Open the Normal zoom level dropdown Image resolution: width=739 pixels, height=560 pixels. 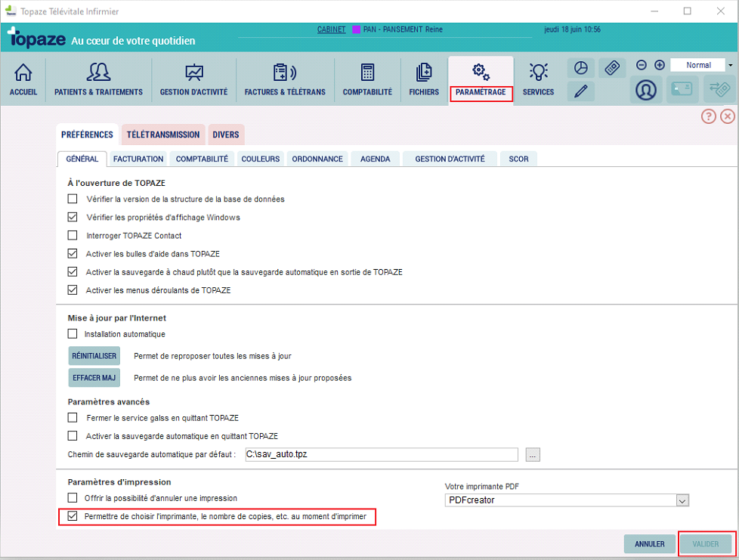tap(731, 65)
